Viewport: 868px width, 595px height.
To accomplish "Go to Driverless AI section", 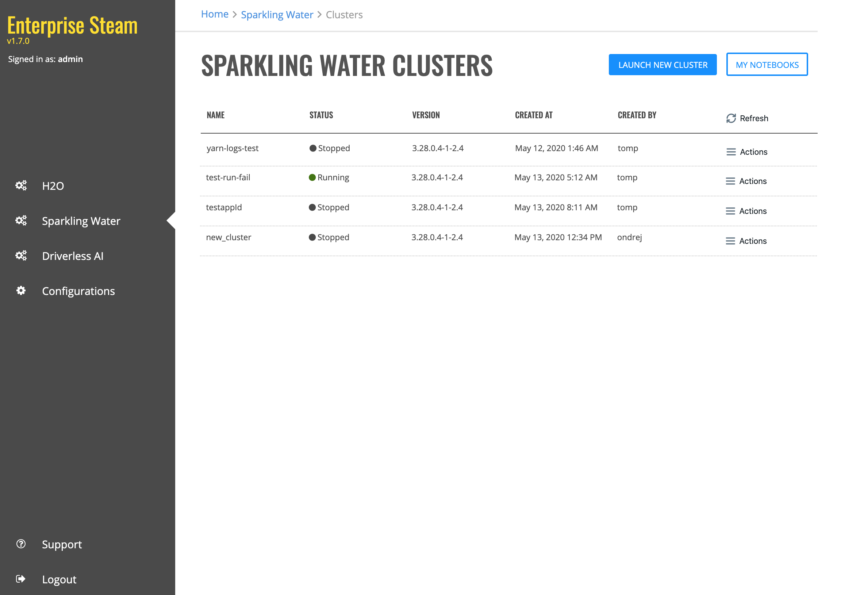I will 73,256.
